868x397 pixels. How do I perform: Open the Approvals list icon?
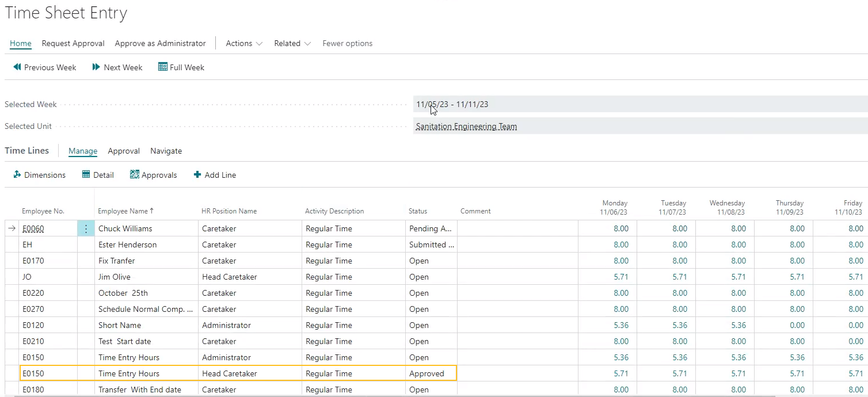(135, 175)
